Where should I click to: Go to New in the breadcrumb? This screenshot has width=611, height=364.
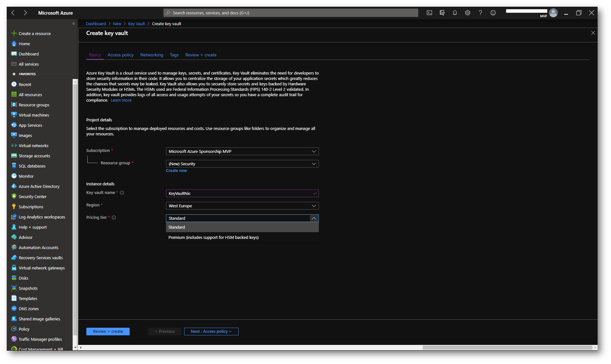click(117, 24)
